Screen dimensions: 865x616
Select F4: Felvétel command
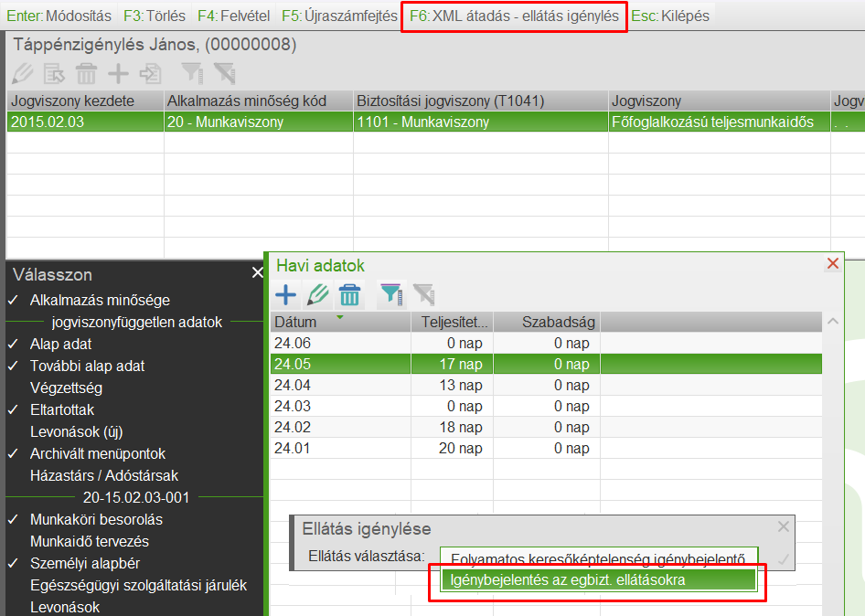point(234,16)
